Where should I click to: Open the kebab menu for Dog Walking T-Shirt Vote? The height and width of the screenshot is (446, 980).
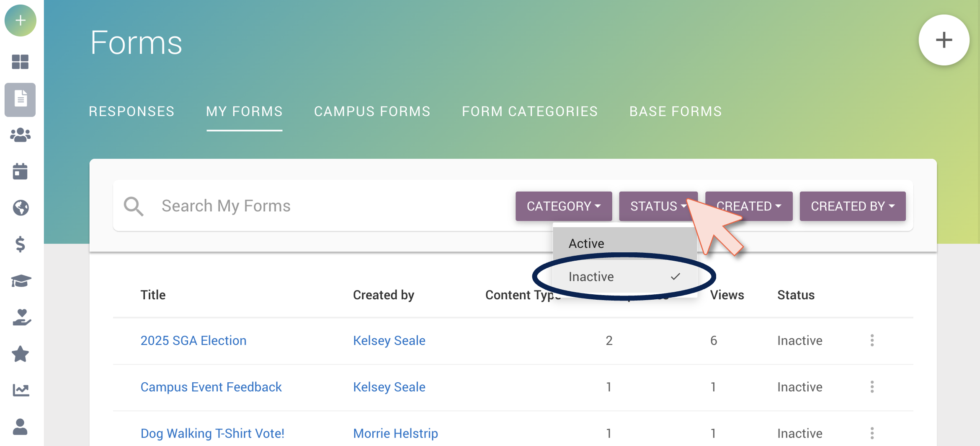[x=872, y=433]
